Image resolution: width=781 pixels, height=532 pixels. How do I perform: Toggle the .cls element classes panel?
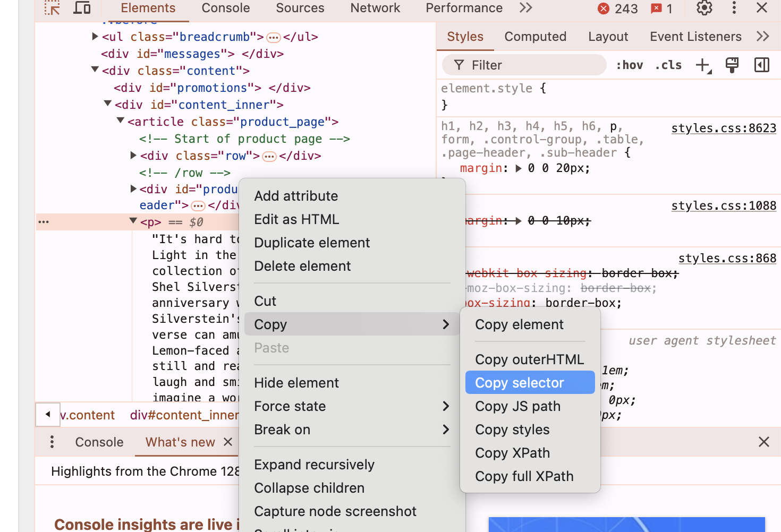click(668, 65)
